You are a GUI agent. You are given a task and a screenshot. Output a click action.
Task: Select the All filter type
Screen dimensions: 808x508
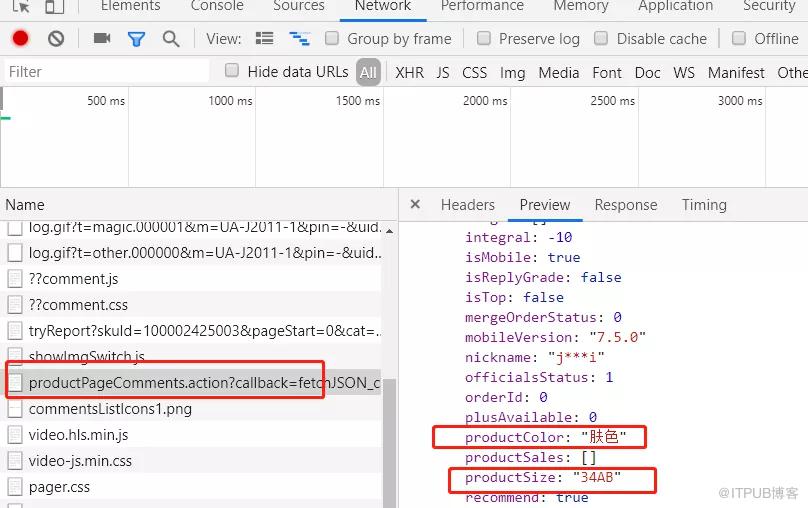click(368, 73)
